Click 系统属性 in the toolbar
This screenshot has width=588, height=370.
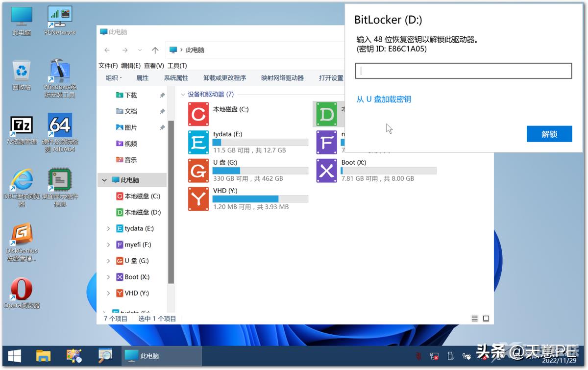(x=176, y=78)
